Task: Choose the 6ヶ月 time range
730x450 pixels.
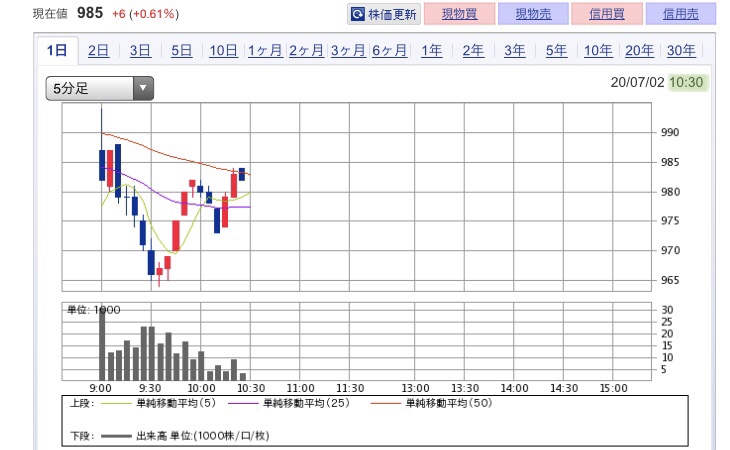Action: pos(390,51)
